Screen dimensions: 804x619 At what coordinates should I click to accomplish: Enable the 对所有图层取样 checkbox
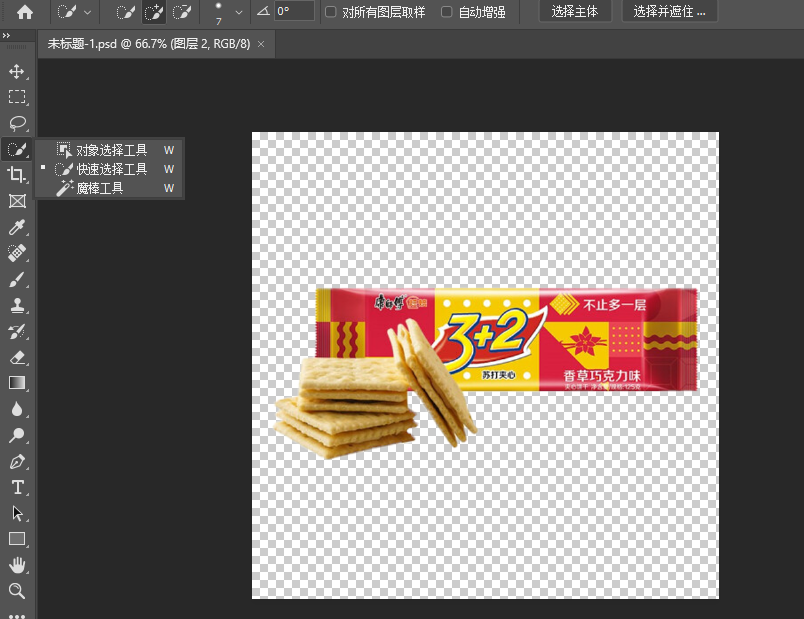[331, 12]
